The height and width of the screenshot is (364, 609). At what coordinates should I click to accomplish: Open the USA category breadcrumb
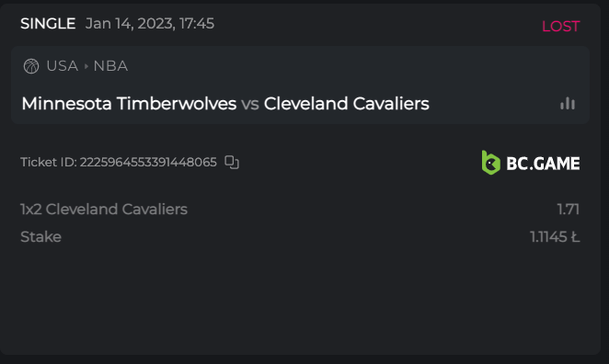63,66
